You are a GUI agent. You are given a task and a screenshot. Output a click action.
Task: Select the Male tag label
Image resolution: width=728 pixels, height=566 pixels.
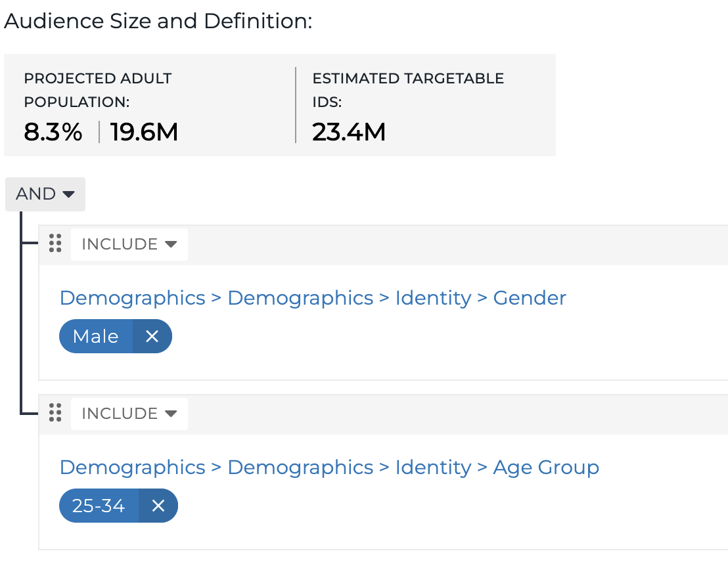[96, 336]
